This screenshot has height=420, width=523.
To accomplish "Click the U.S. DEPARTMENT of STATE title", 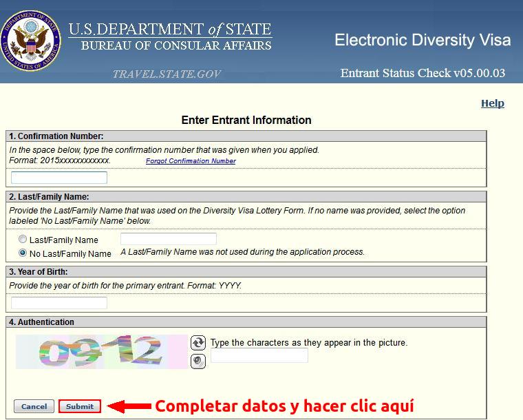I will click(x=170, y=30).
